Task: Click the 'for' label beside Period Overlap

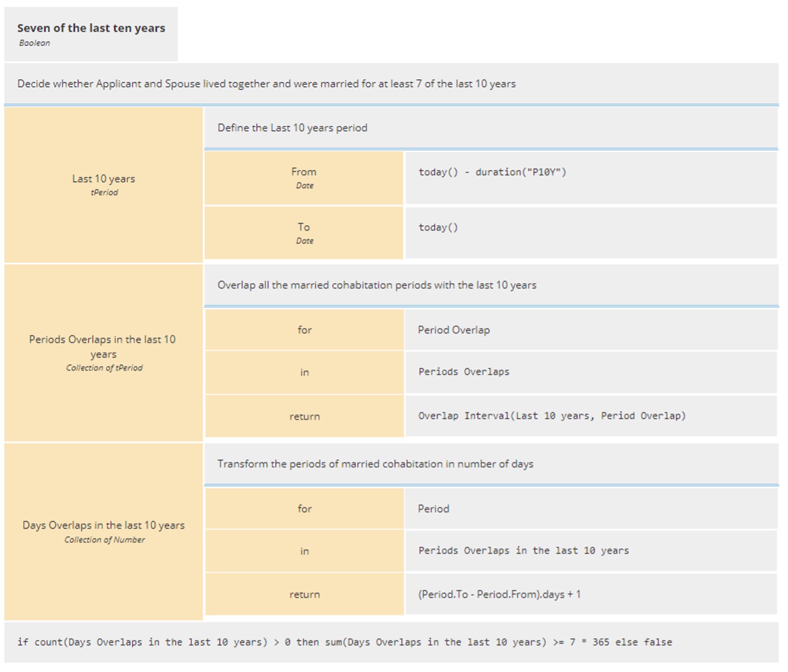Action: point(304,330)
